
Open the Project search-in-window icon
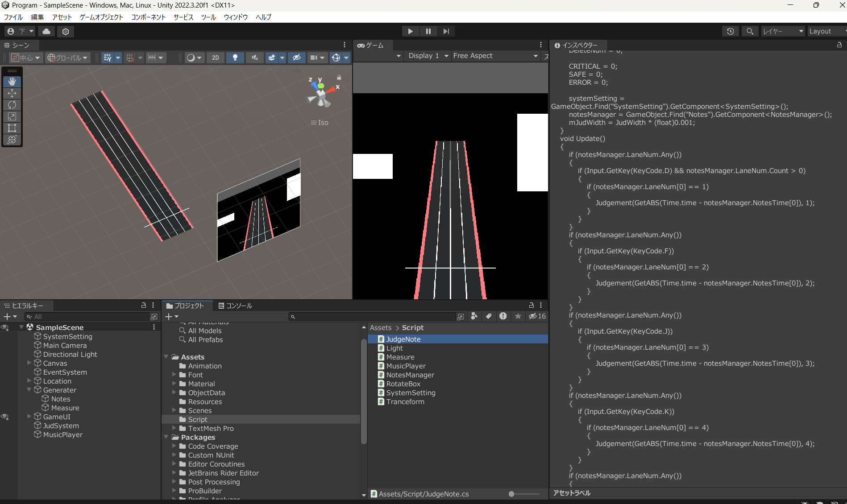pyautogui.click(x=461, y=317)
